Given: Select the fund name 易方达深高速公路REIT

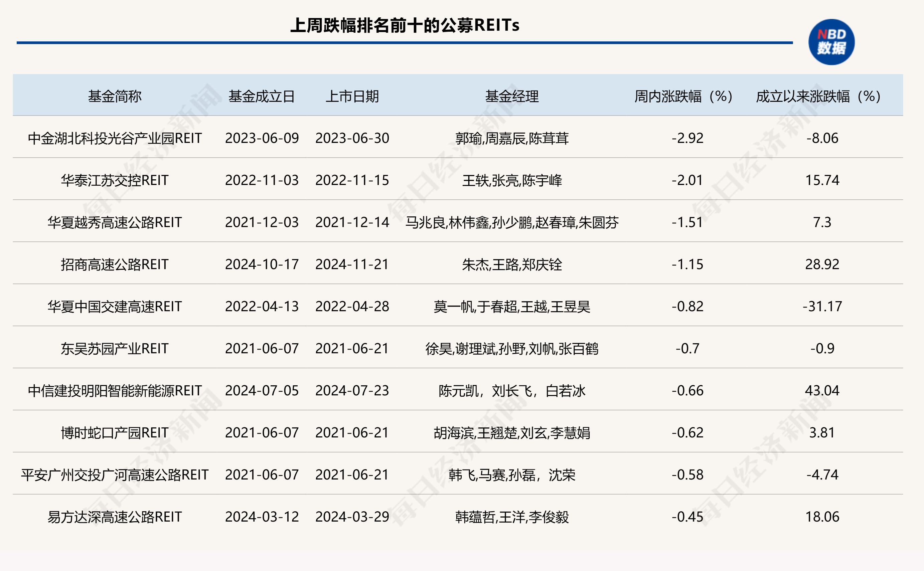Looking at the screenshot, I should point(115,517).
